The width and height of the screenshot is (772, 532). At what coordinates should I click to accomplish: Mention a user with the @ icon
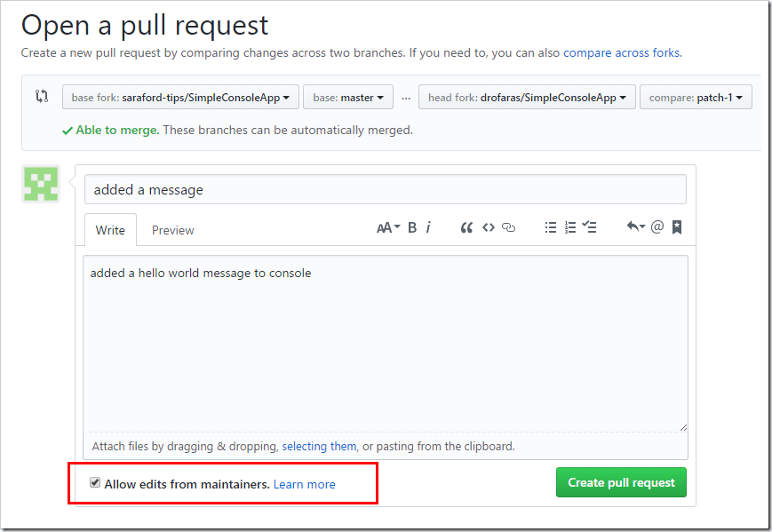pyautogui.click(x=656, y=227)
